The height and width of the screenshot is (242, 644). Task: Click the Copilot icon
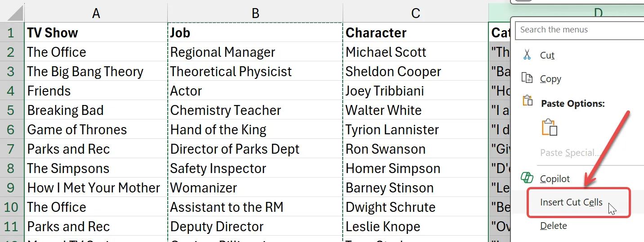[527, 178]
